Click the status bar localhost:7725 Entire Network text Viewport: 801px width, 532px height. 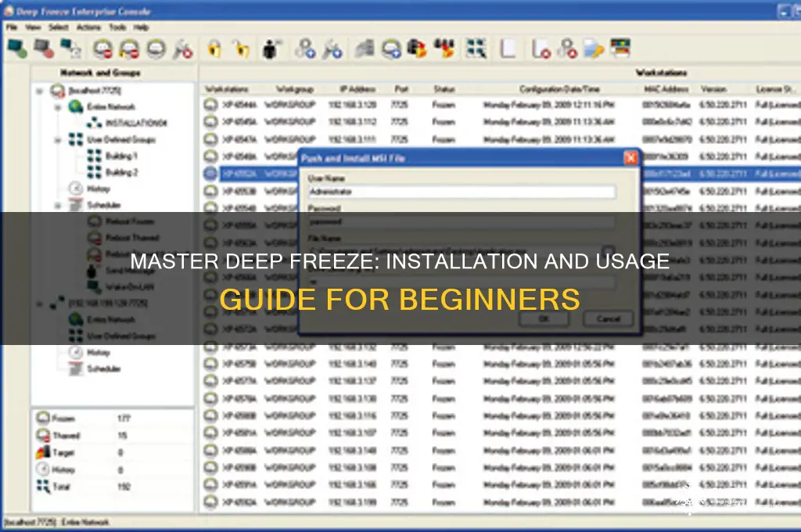click(56, 523)
